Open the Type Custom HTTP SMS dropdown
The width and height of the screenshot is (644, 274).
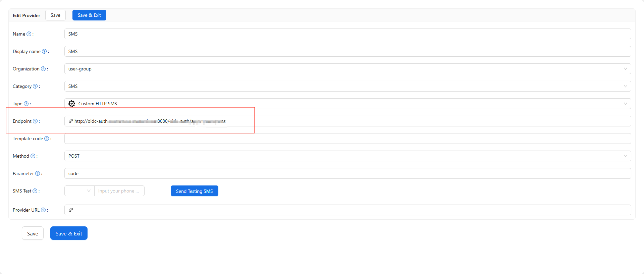coord(347,104)
